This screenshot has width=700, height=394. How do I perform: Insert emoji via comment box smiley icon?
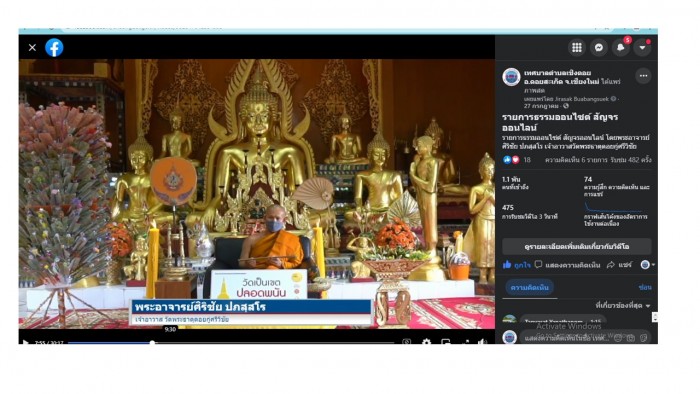pos(618,338)
